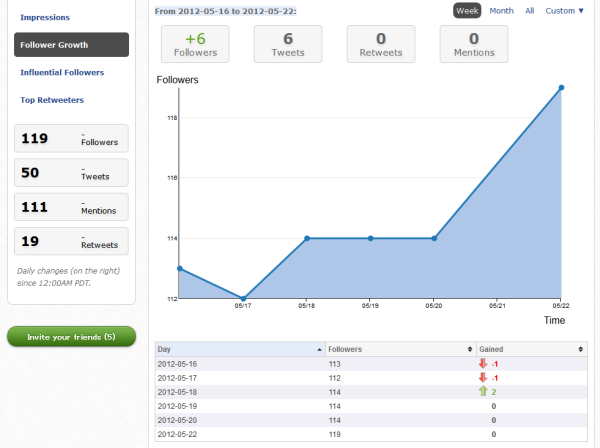Viewport: 600px width, 448px height.
Task: Click follower count 113 in the table
Action: 334,364
